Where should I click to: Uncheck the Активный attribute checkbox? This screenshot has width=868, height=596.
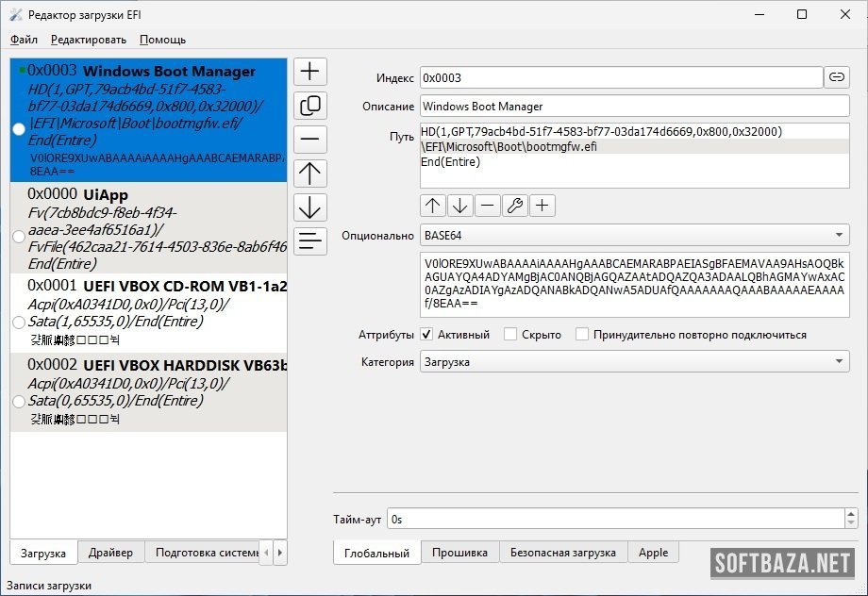426,335
